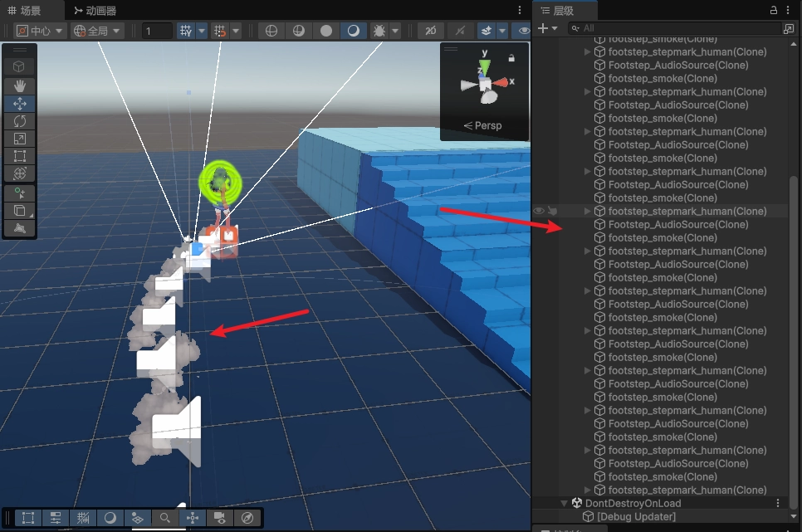Open the custom editor tool with green circle

pyautogui.click(x=19, y=193)
